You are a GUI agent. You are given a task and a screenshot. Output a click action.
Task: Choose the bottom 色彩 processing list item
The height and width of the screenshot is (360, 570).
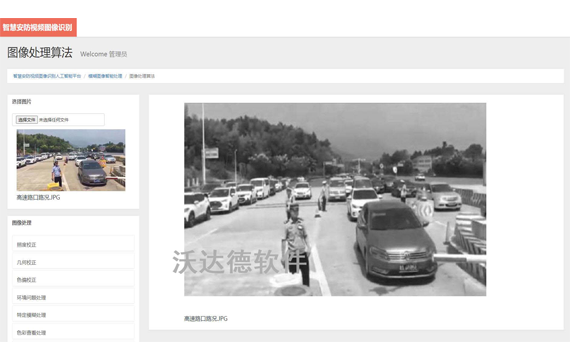tap(73, 332)
